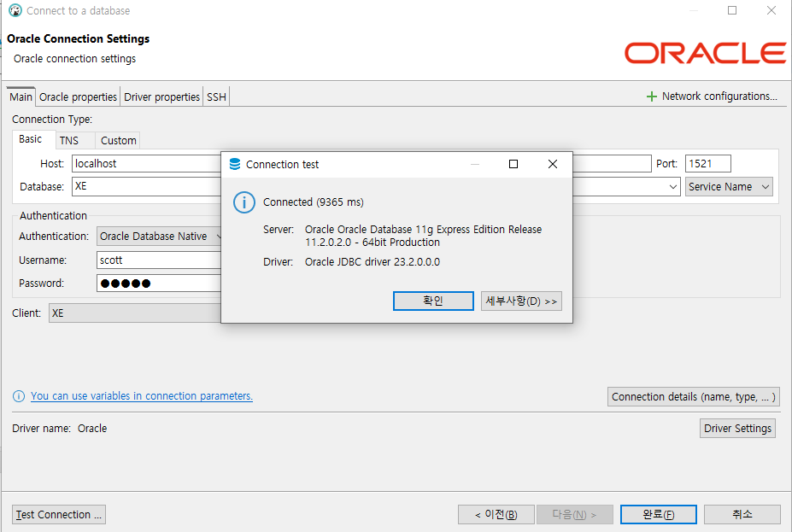Click the '11.2.0.2.0 - 64bit Production' text
The image size is (792, 532).
pyautogui.click(x=373, y=243)
